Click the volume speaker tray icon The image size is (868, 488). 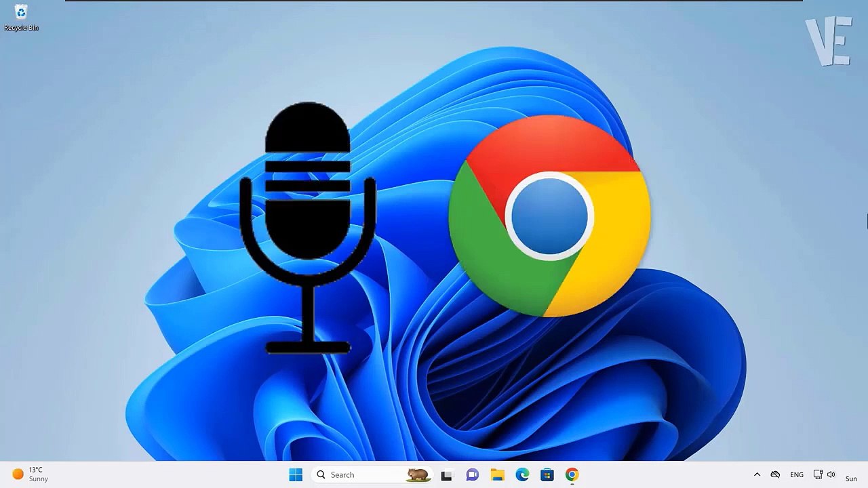click(x=831, y=475)
